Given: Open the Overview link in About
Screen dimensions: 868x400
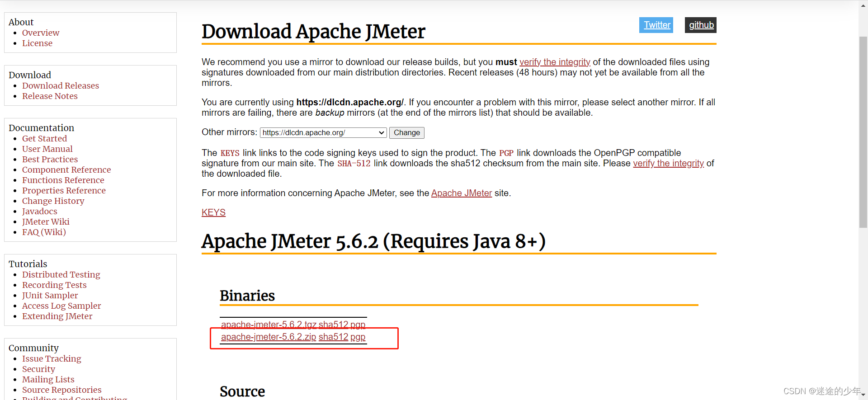Looking at the screenshot, I should 41,33.
